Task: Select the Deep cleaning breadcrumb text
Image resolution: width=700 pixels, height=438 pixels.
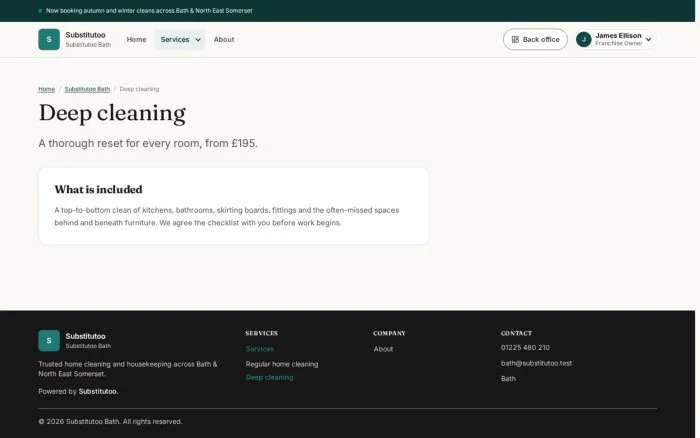Action: tap(139, 89)
